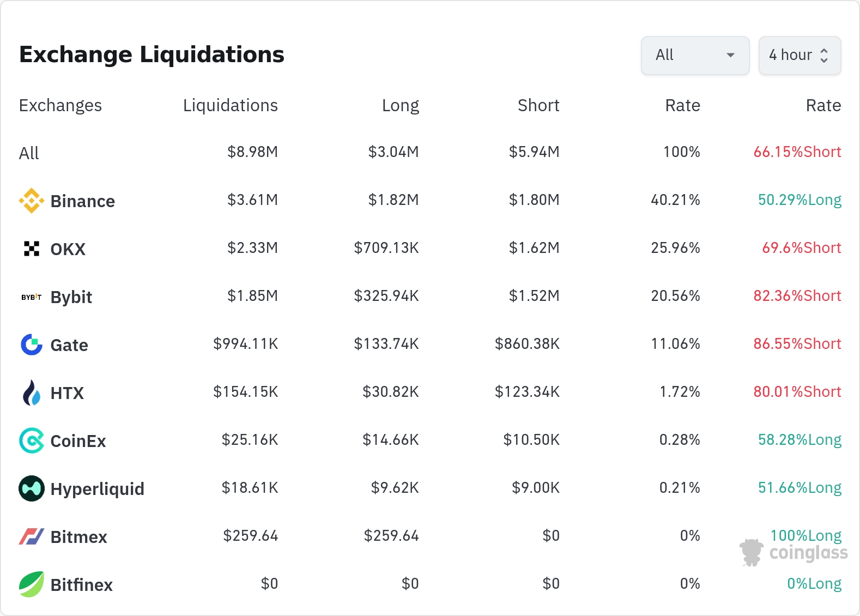860x616 pixels.
Task: Sort by the Short column header
Action: coord(538,105)
